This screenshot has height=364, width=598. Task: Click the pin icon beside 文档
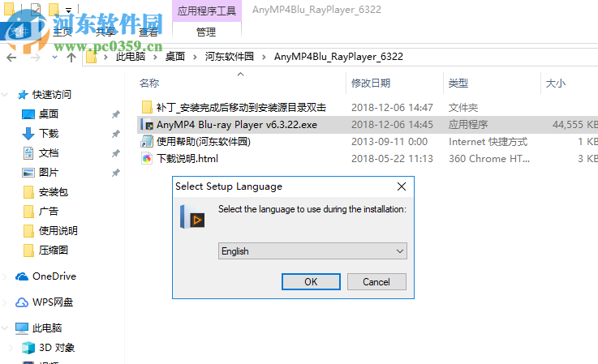[115, 153]
